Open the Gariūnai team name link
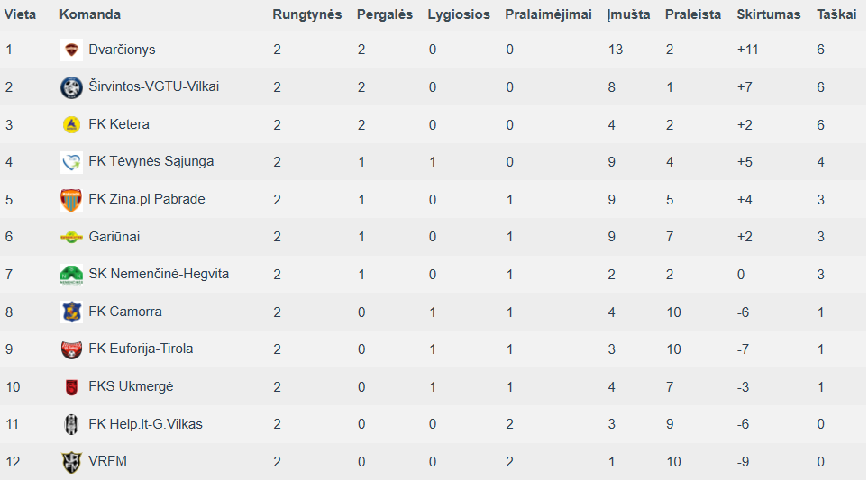 pos(114,237)
